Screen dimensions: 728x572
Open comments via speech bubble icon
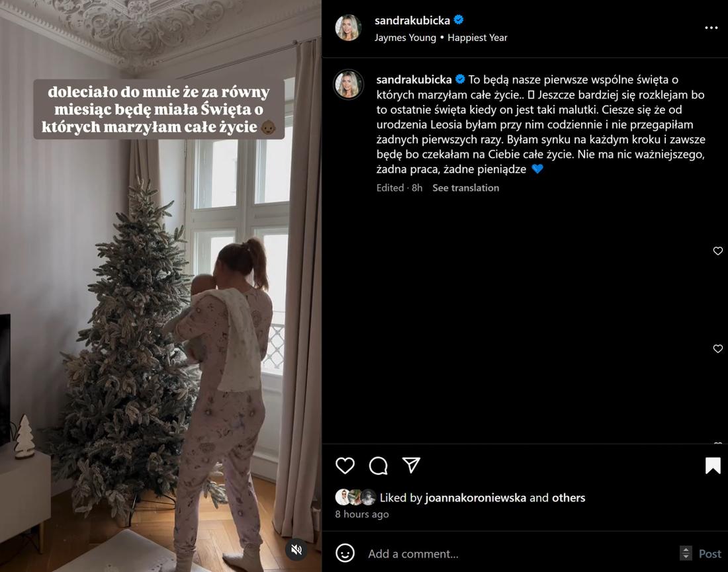tap(379, 466)
